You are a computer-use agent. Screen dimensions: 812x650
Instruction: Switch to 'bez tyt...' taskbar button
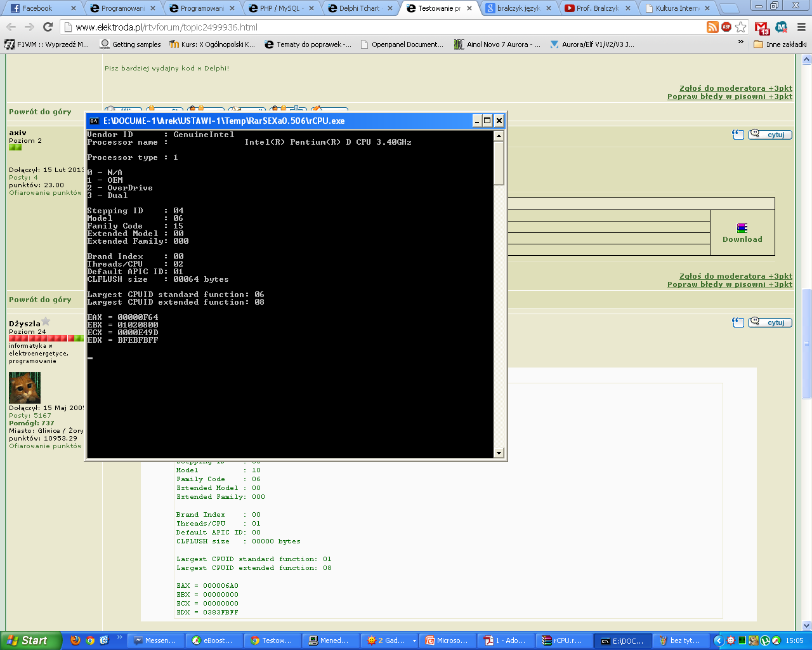coord(681,640)
